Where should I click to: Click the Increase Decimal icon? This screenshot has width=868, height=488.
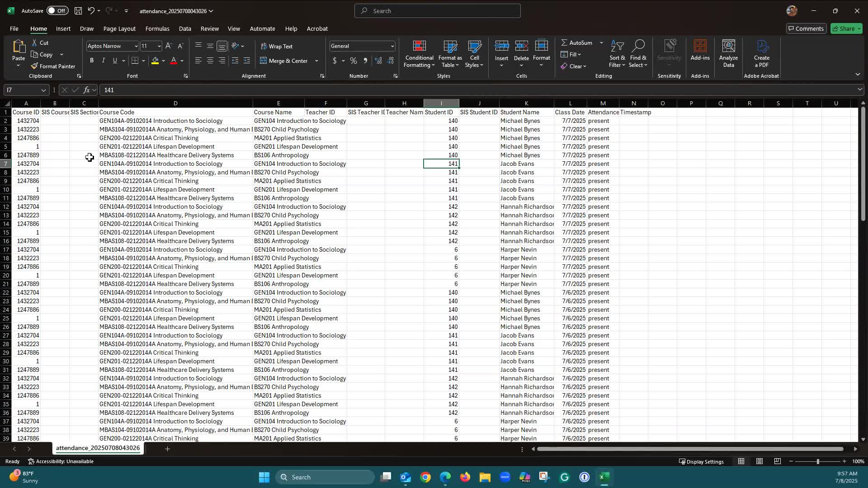tap(378, 61)
